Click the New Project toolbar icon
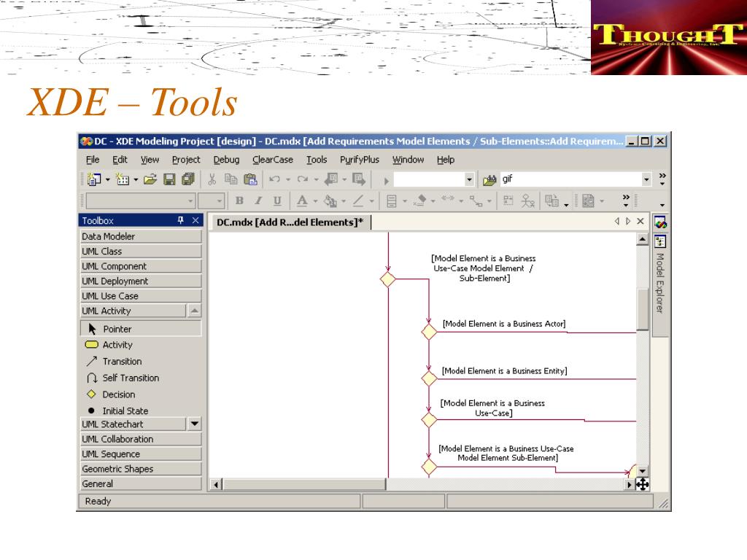747x560 pixels. 94,179
